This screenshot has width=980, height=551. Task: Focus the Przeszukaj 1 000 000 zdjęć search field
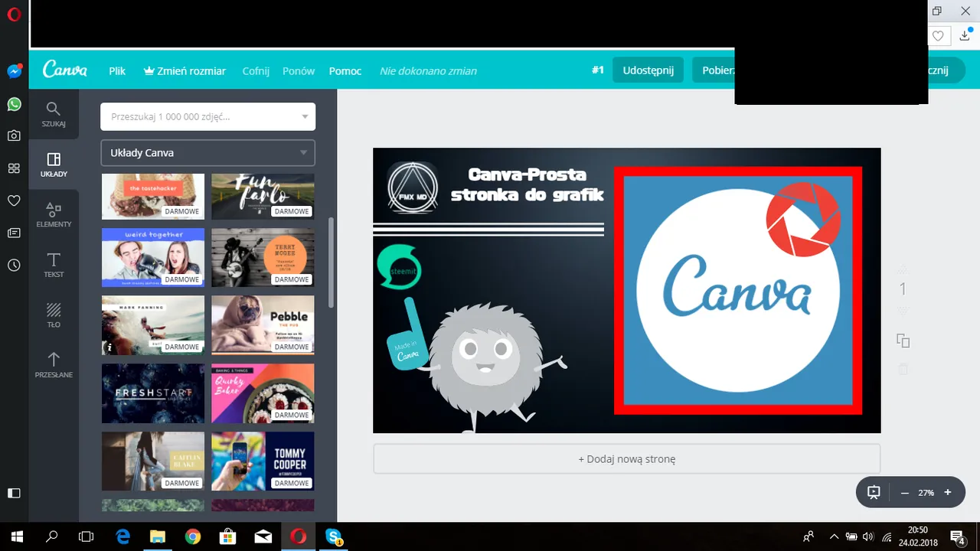pyautogui.click(x=207, y=117)
